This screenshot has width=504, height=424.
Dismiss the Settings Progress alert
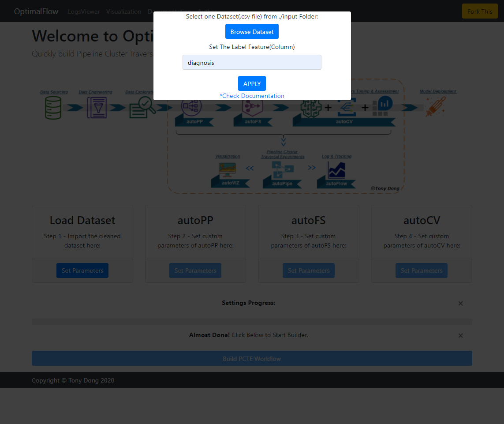pos(460,304)
